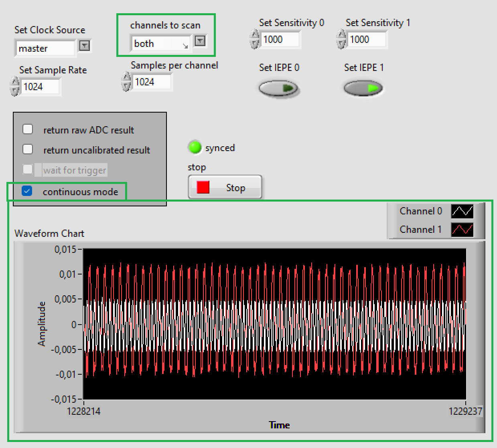
Task: Click the Set Sample Rate value field
Action: pos(41,87)
